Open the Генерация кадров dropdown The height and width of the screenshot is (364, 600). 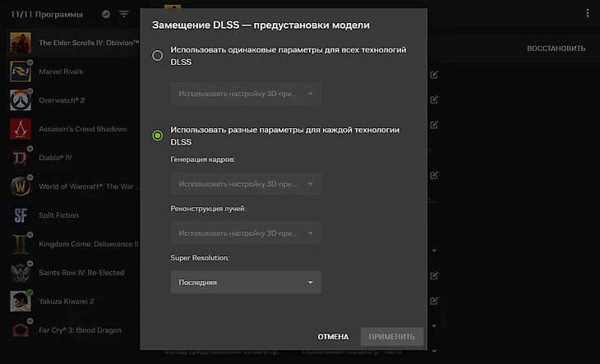click(x=246, y=184)
